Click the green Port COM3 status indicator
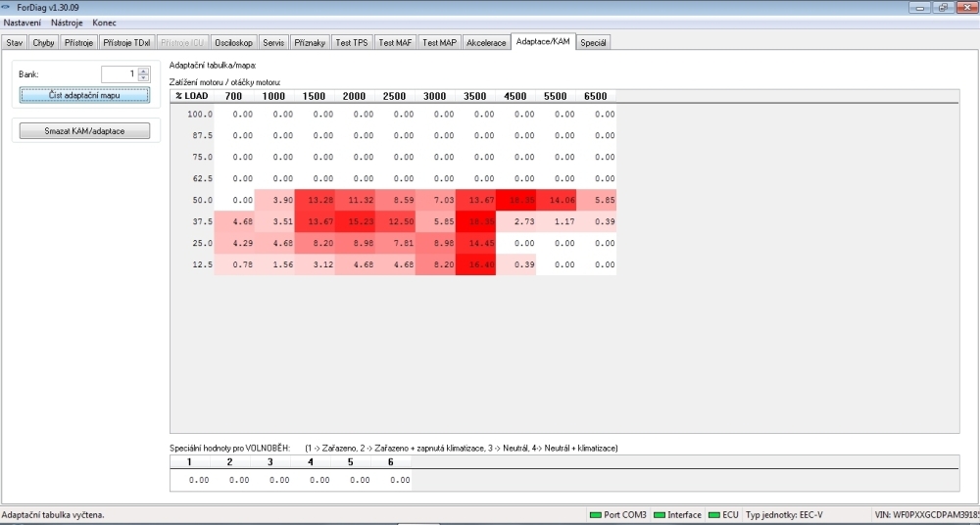The height and width of the screenshot is (525, 980). coord(595,515)
